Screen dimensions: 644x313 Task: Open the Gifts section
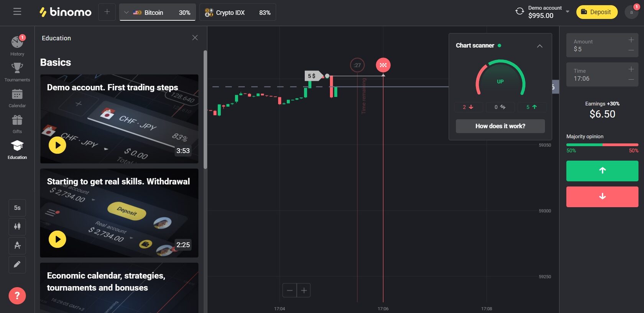pos(17,122)
